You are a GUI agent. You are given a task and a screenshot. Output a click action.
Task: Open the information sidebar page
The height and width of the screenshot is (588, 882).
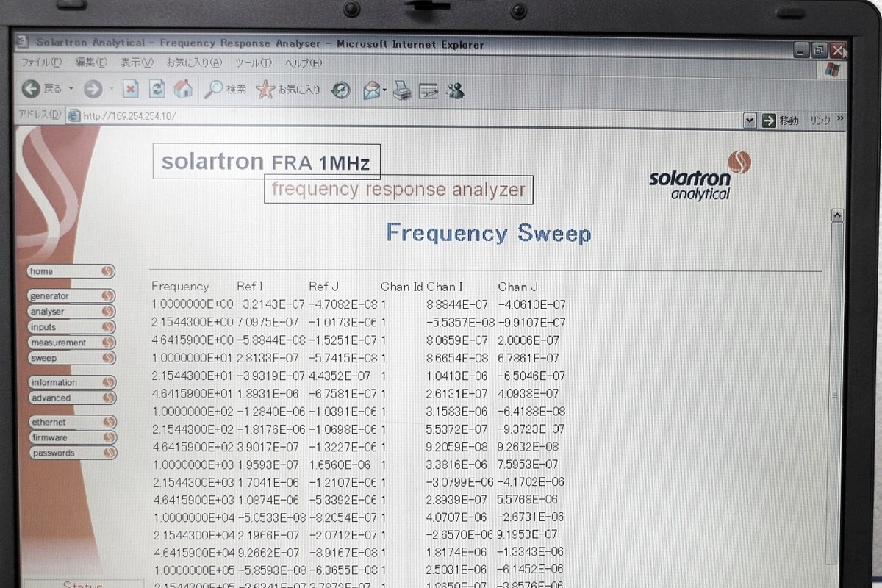tap(71, 382)
